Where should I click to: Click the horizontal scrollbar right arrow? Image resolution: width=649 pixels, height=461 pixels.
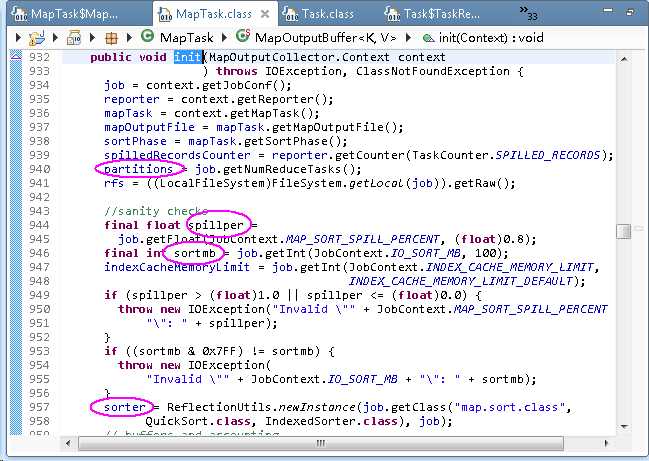pos(606,443)
